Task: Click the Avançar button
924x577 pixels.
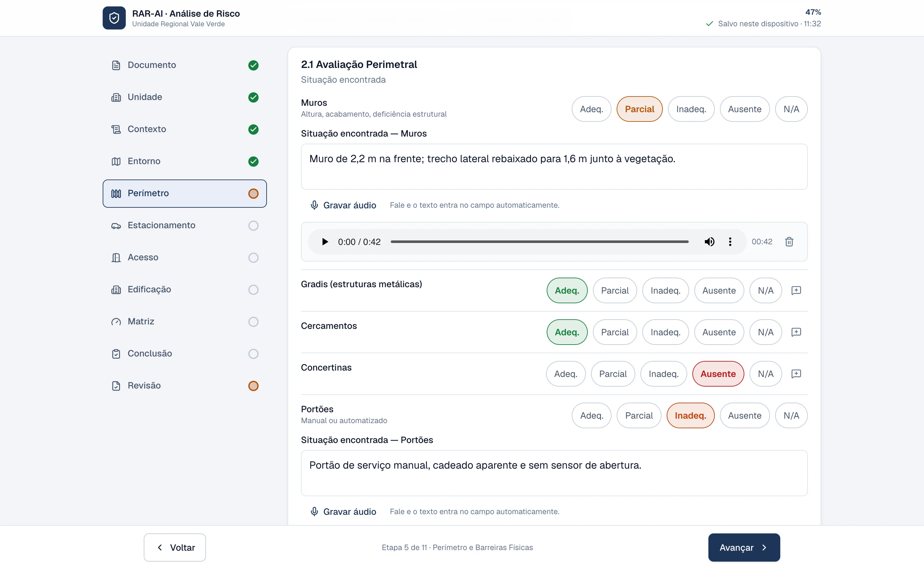Action: (744, 548)
